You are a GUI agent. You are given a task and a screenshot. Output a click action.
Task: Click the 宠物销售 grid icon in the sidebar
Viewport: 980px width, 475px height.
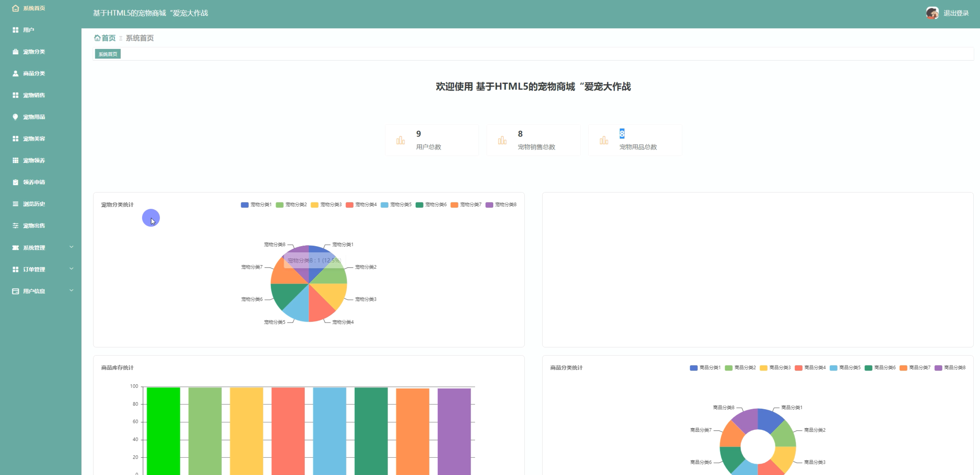click(x=15, y=95)
